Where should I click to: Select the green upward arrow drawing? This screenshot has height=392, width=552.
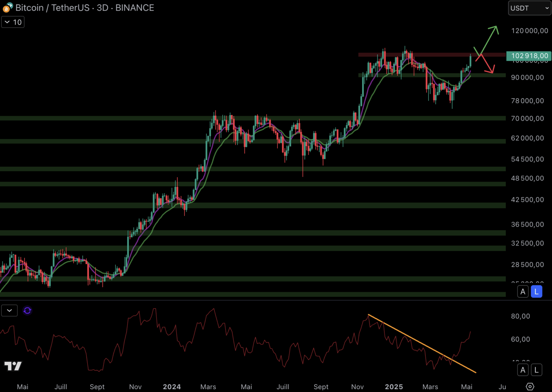click(x=488, y=39)
